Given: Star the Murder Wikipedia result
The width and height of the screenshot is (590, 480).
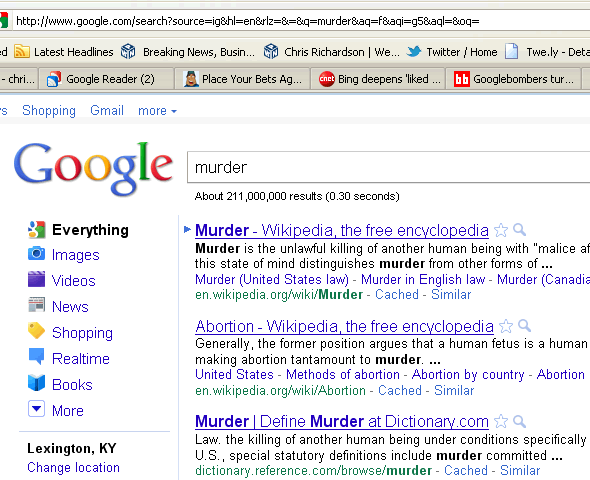Looking at the screenshot, I should pos(501,230).
